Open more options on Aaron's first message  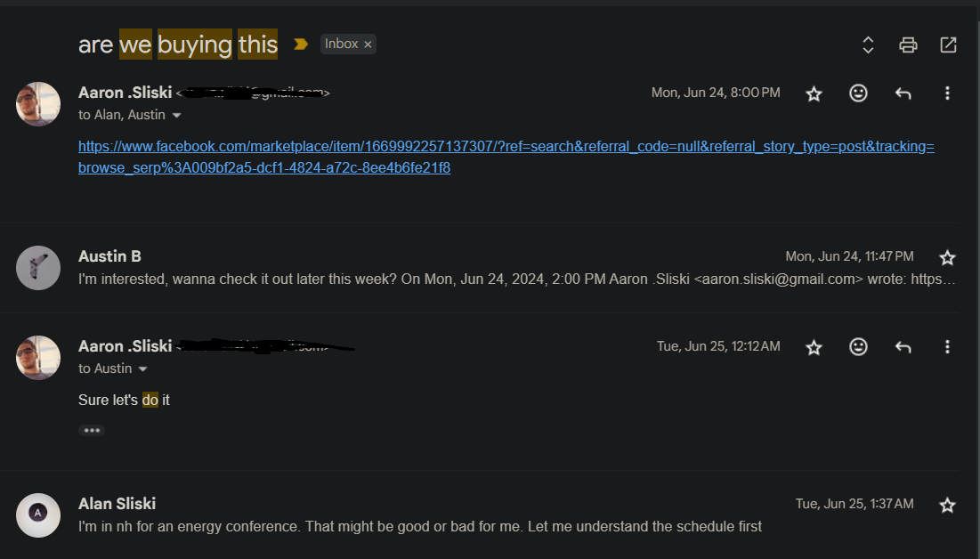click(947, 93)
